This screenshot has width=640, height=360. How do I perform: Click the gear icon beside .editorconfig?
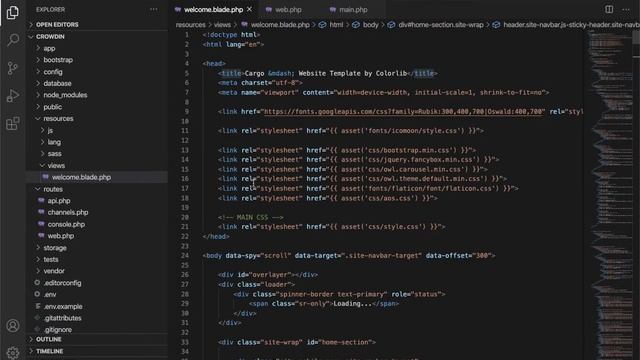(38, 282)
